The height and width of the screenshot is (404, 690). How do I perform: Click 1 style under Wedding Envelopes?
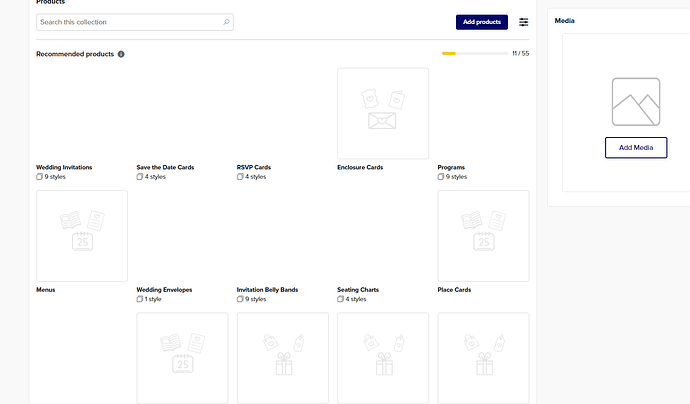coord(153,299)
